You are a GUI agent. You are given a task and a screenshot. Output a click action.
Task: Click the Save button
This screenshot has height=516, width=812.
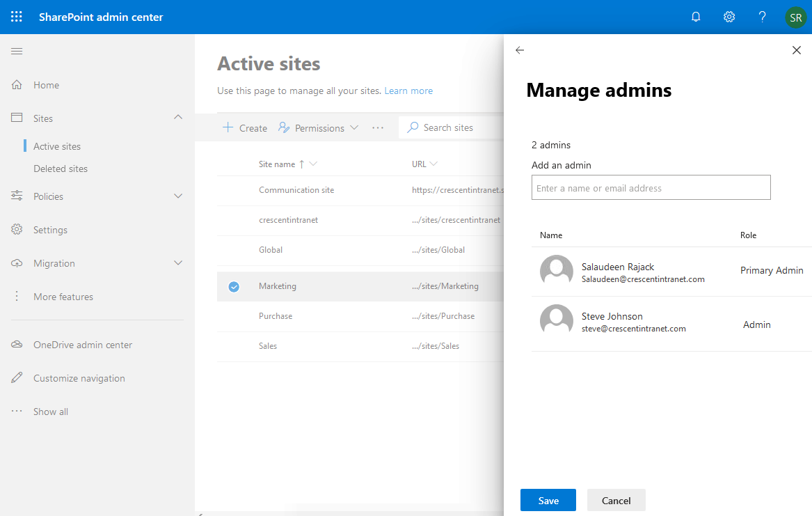coord(548,500)
